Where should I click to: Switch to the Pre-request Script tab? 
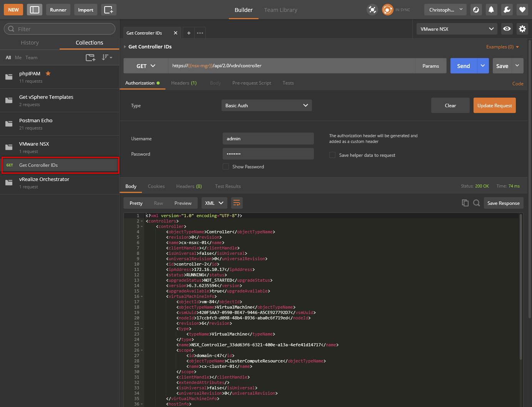(252, 83)
